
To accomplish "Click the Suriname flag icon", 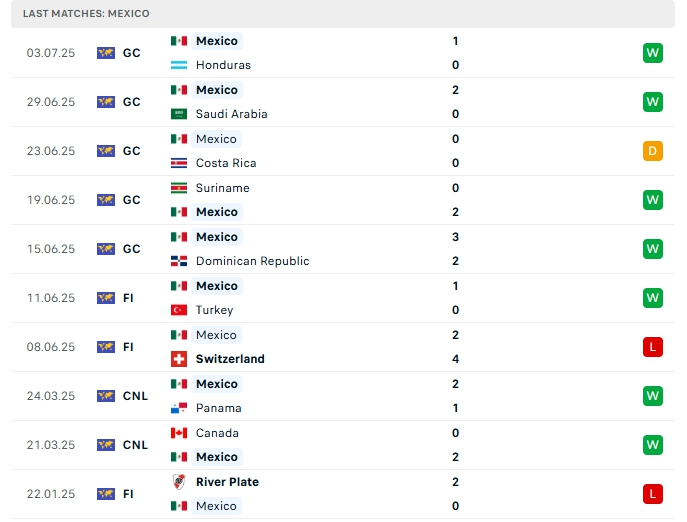I will tap(179, 188).
